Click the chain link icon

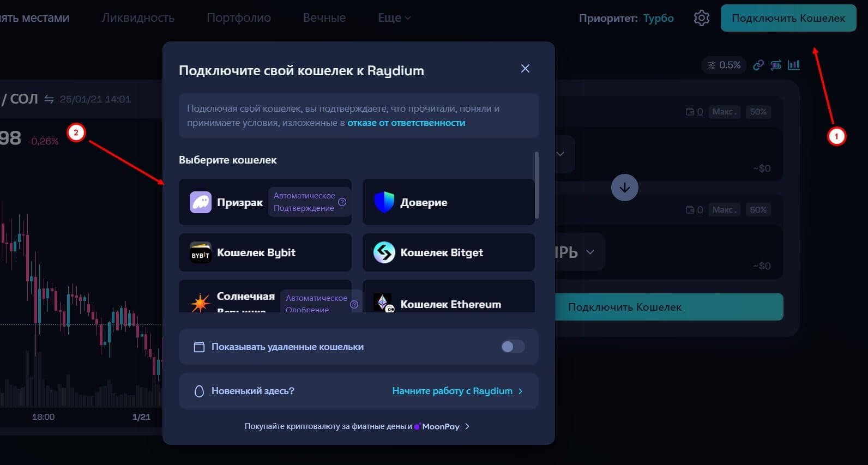point(758,65)
